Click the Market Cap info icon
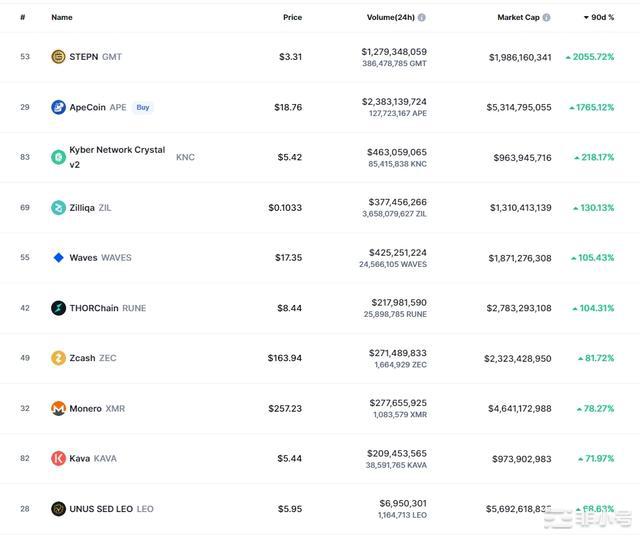Viewport: 640px width, 537px height. (546, 17)
